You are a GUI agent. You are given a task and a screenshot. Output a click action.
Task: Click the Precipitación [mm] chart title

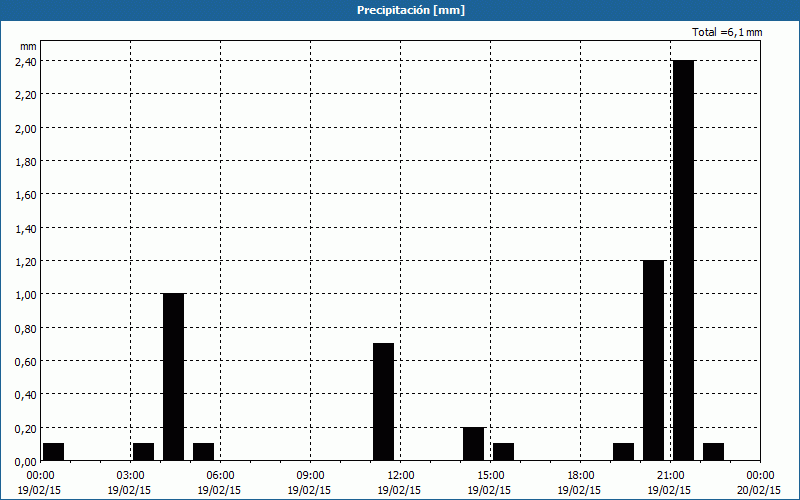click(411, 10)
